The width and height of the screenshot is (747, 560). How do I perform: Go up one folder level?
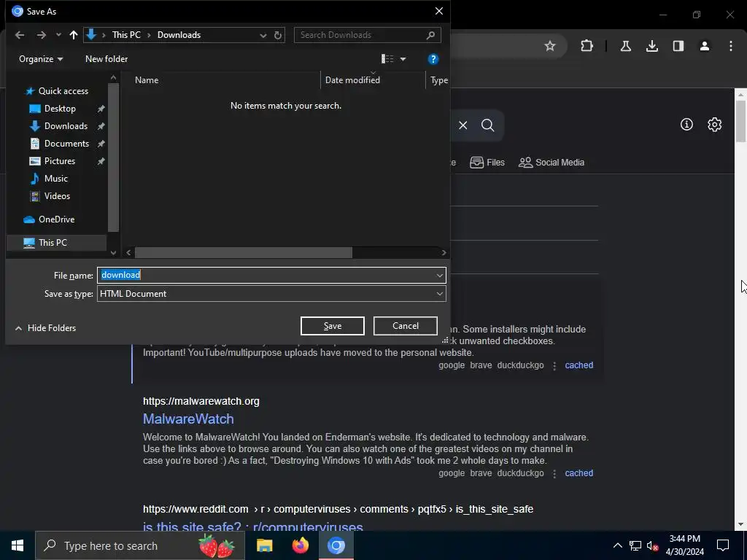74,35
